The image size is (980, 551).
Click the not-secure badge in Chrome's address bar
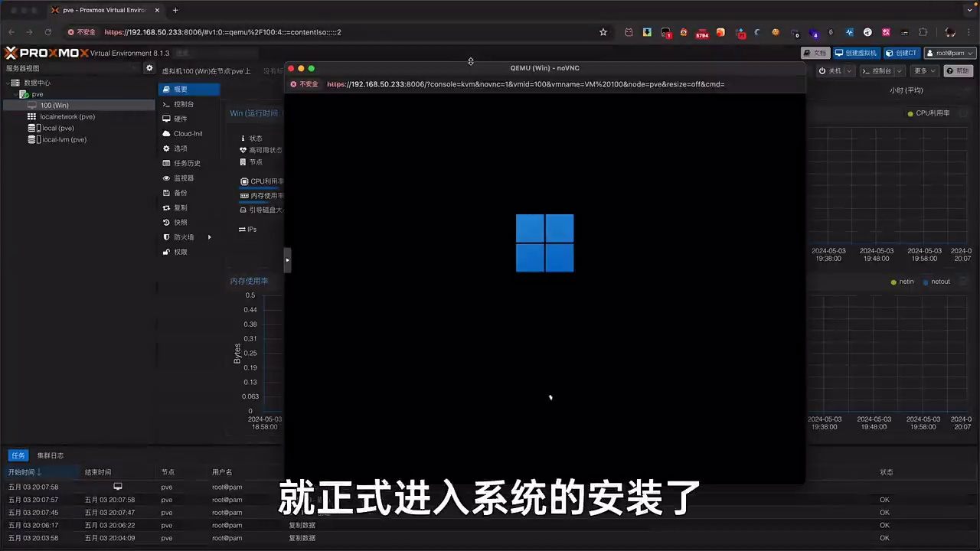(82, 32)
